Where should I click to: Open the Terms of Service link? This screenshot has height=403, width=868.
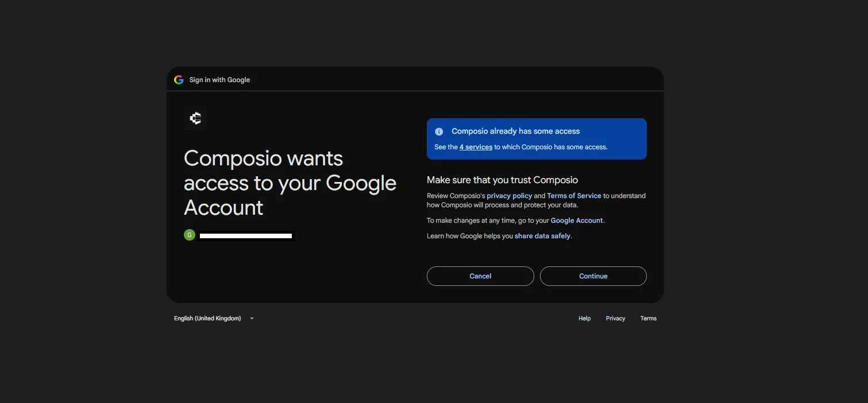574,196
